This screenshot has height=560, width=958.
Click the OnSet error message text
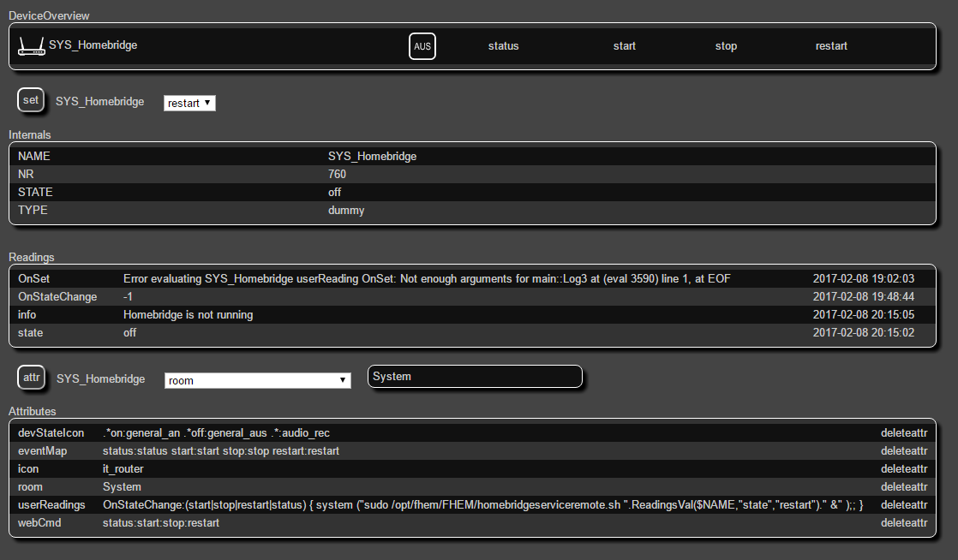[x=427, y=278]
